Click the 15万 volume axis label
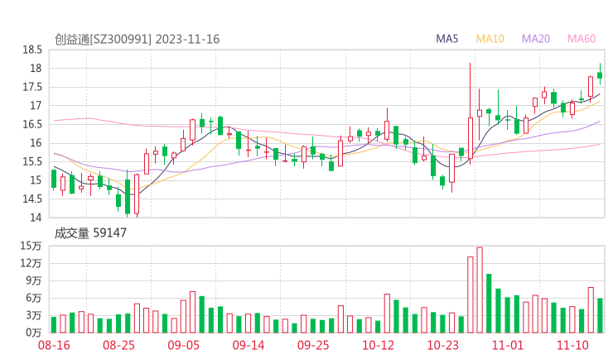Screen dimensions: 613x364 coord(31,246)
